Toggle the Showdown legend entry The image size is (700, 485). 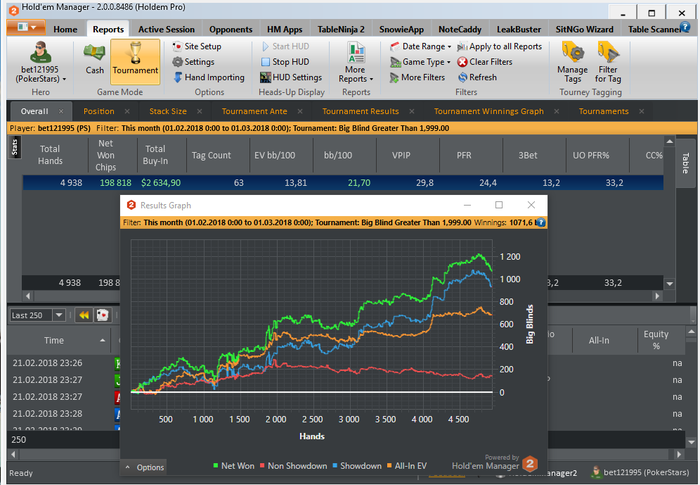357,466
